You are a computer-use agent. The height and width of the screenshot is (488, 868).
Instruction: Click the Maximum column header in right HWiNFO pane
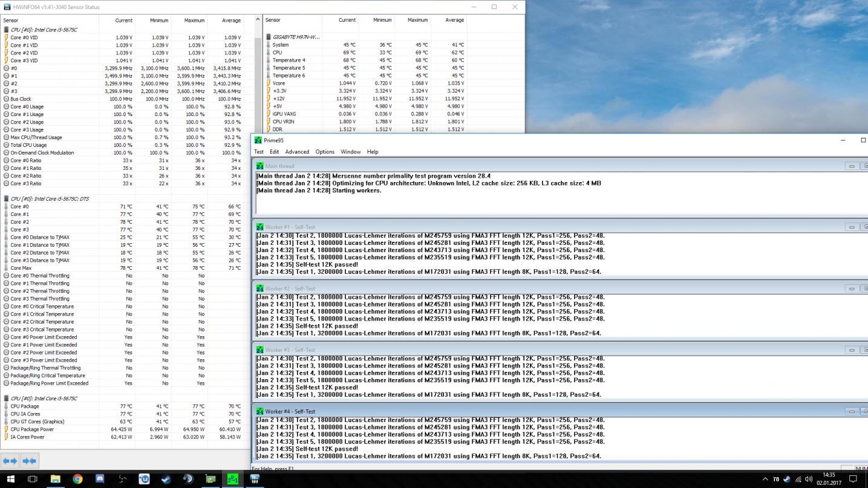tap(413, 20)
